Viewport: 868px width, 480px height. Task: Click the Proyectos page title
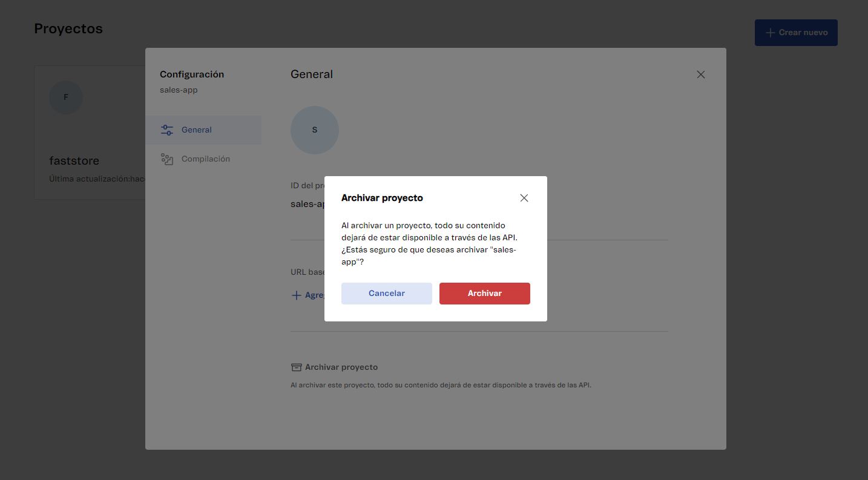68,28
